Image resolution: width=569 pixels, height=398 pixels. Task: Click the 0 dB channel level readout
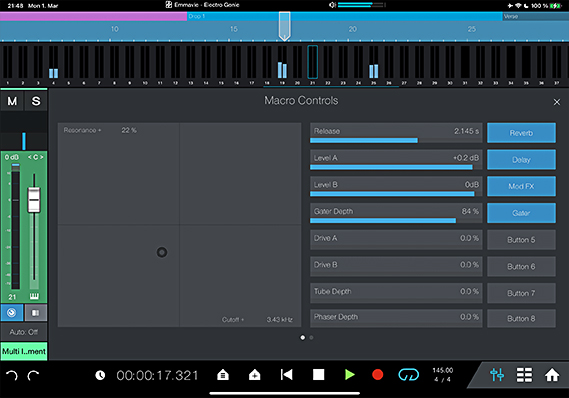(x=12, y=157)
